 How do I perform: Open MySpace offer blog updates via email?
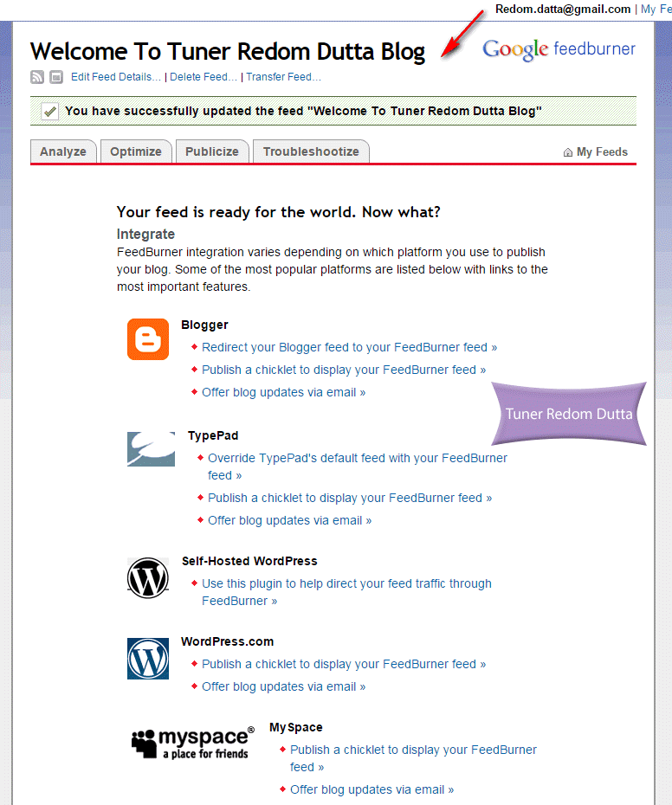(372, 789)
